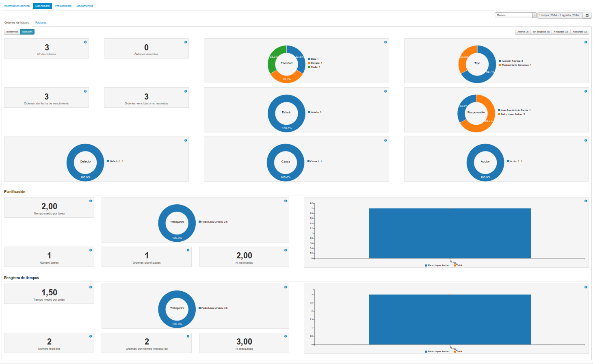Click info icon on Número registros card

pyautogui.click(x=91, y=336)
